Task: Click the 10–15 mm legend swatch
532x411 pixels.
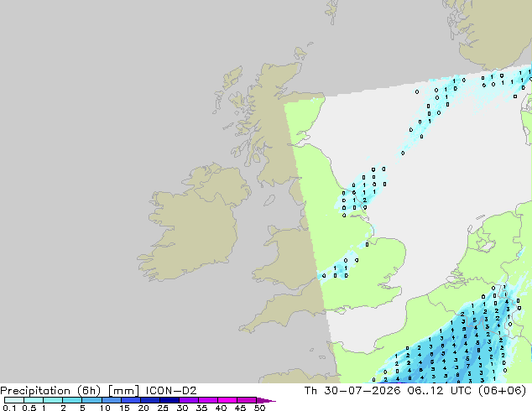Action: pyautogui.click(x=111, y=400)
